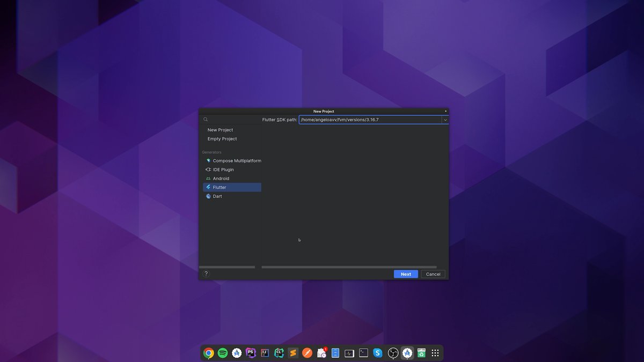Expand the Flutter SDK path dropdown
Screen dimensions: 644x362
(445, 120)
